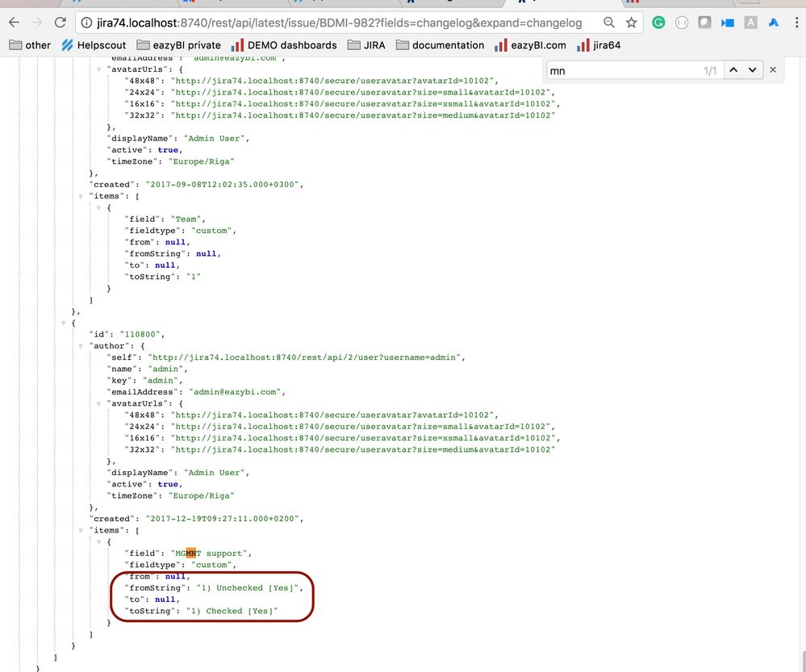Open the gray letter A extension

[x=750, y=22]
